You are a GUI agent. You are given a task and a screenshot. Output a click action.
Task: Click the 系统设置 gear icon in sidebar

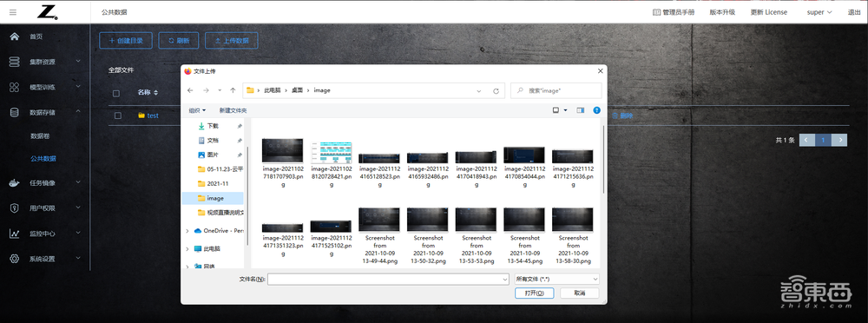(x=15, y=259)
